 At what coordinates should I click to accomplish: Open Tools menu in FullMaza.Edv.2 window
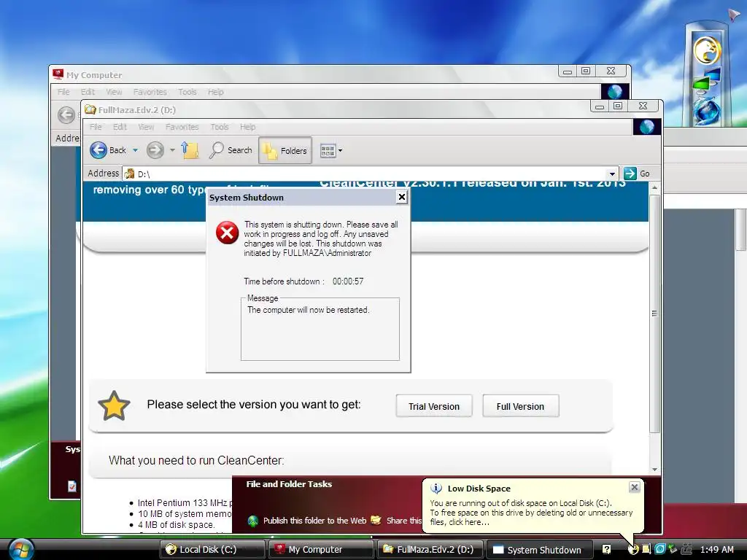[x=220, y=127]
